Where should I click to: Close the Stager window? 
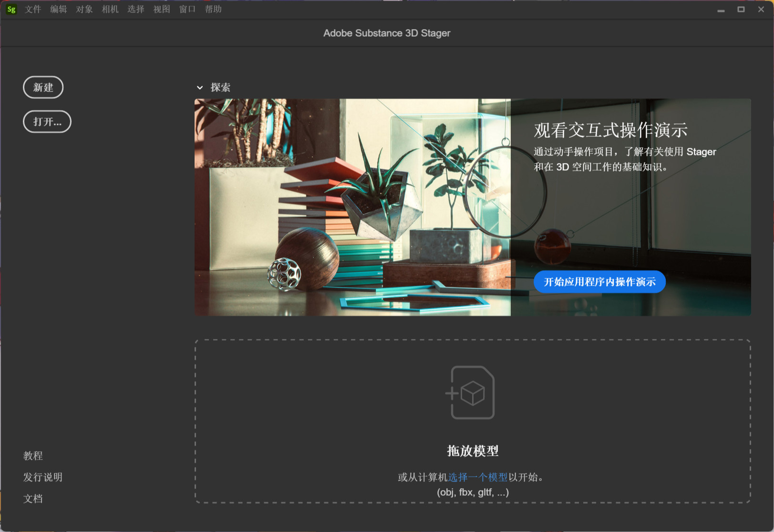pyautogui.click(x=761, y=10)
